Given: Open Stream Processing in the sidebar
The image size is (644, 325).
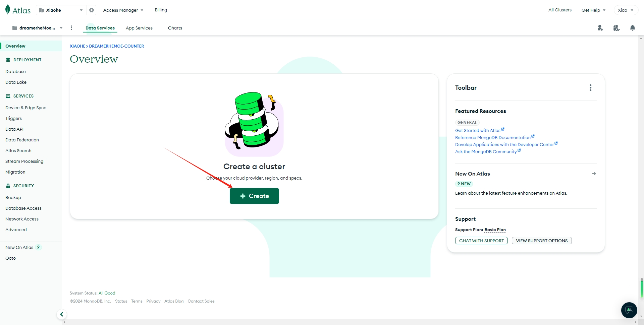Looking at the screenshot, I should (24, 161).
